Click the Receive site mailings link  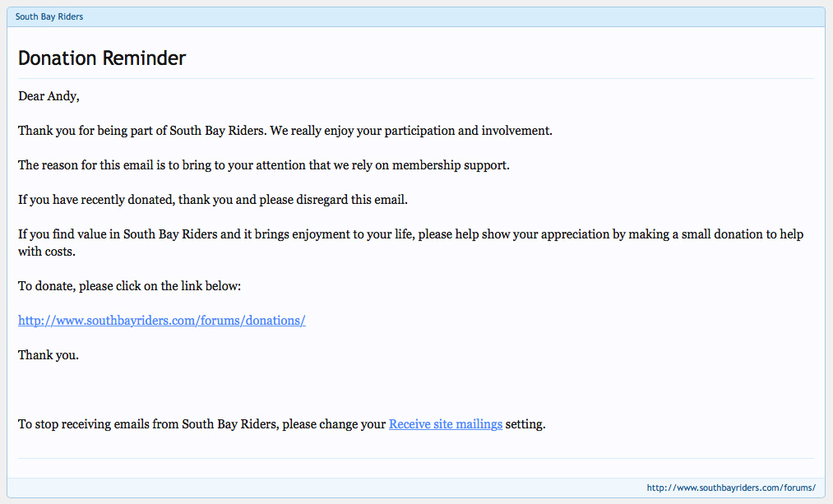click(x=445, y=423)
